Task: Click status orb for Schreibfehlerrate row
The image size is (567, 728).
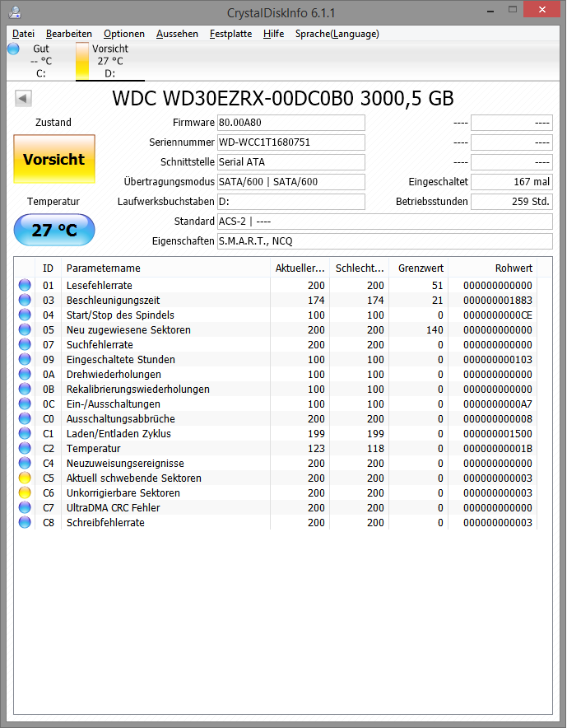Action: [x=25, y=522]
